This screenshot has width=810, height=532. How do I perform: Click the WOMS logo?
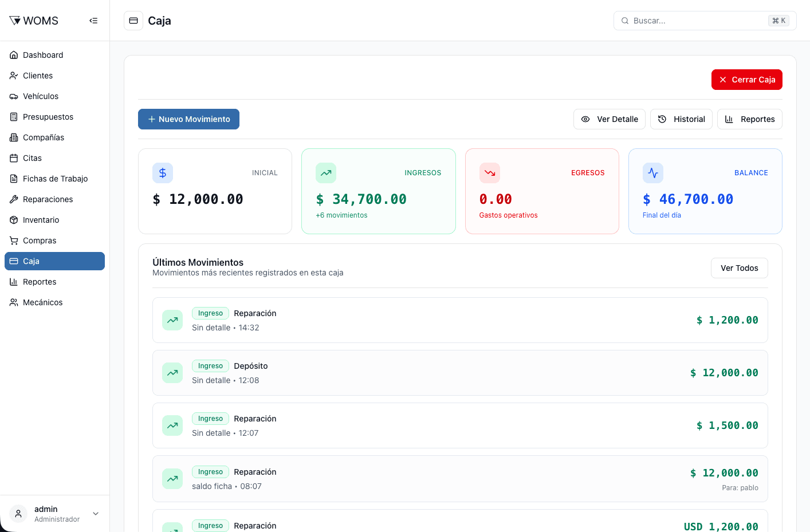point(34,21)
